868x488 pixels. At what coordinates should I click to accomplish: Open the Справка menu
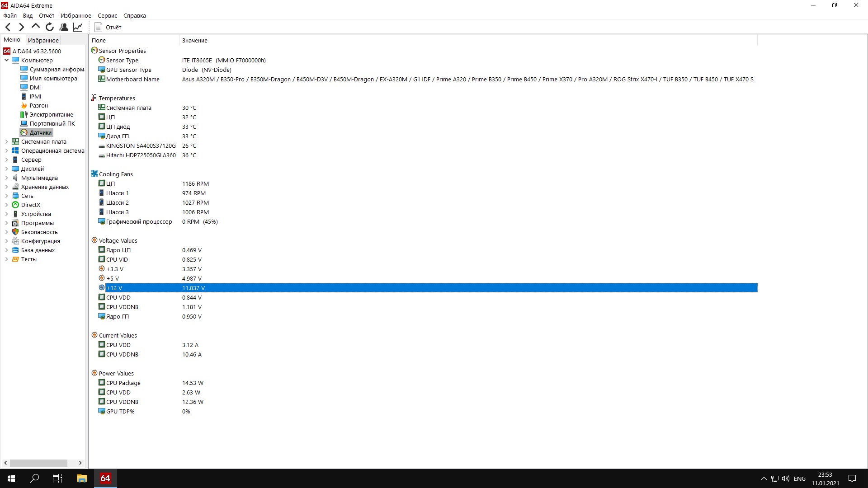pyautogui.click(x=135, y=15)
